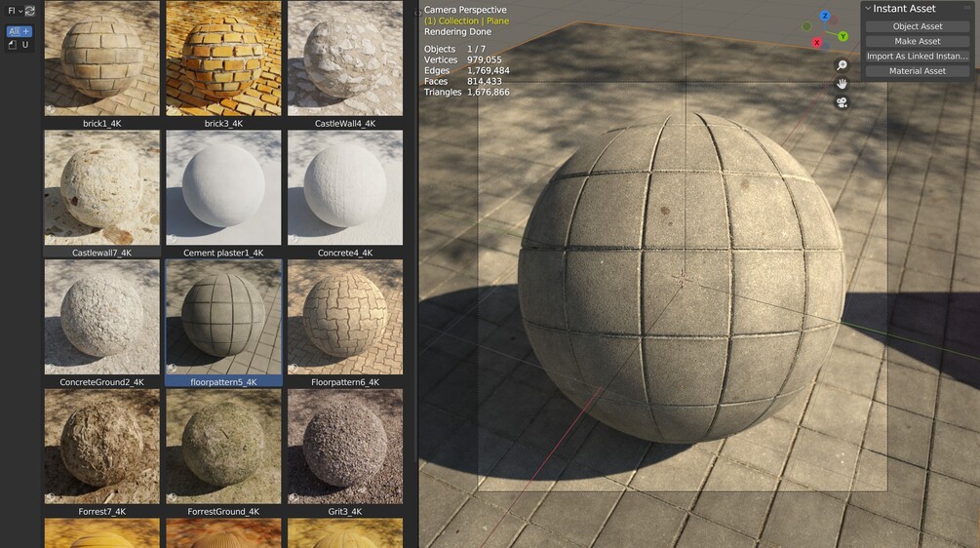Click the Y axis gizmo
This screenshot has height=548, width=980.
click(843, 37)
